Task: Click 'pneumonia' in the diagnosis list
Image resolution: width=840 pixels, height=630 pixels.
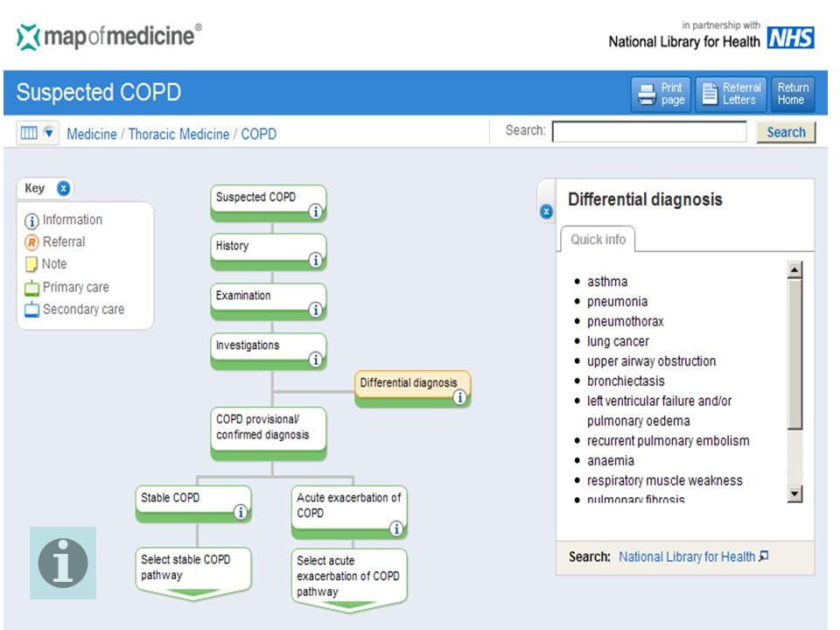Action: pos(617,302)
